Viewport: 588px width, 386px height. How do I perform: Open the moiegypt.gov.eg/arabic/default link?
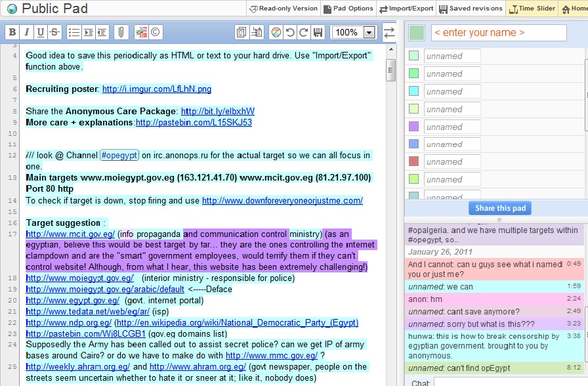(x=105, y=289)
